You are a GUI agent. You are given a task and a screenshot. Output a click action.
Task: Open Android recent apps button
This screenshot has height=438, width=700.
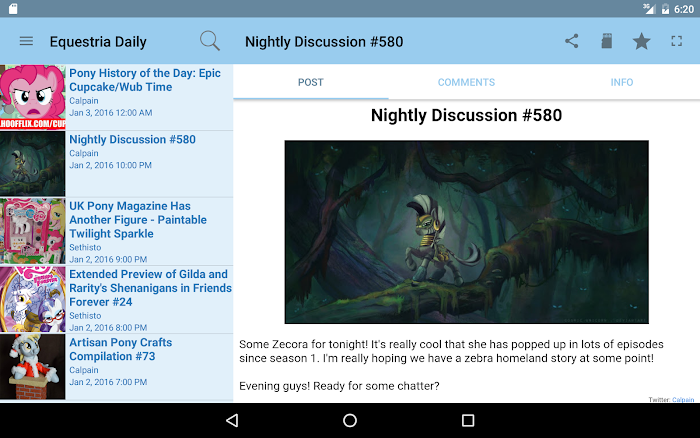click(468, 420)
